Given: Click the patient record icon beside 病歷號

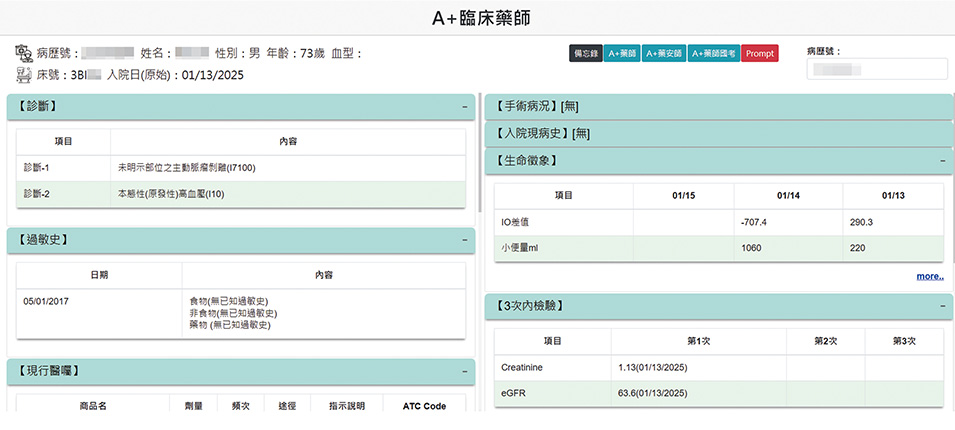Looking at the screenshot, I should pyautogui.click(x=23, y=53).
